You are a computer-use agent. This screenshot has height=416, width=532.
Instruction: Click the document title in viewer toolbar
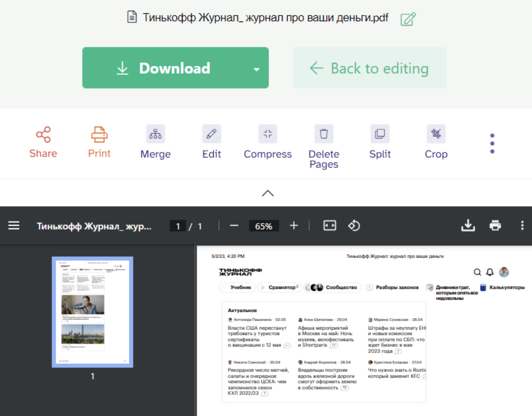point(94,226)
